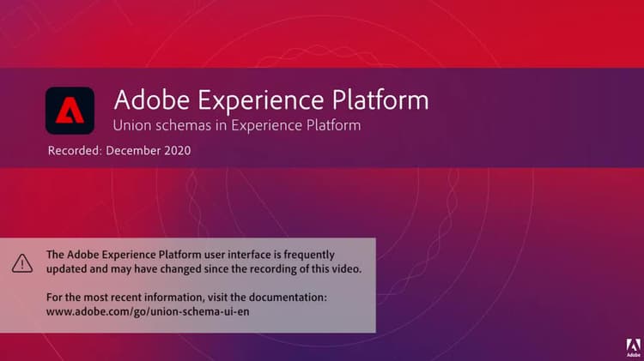Click "user interface is frequently" notice text

tap(270, 255)
